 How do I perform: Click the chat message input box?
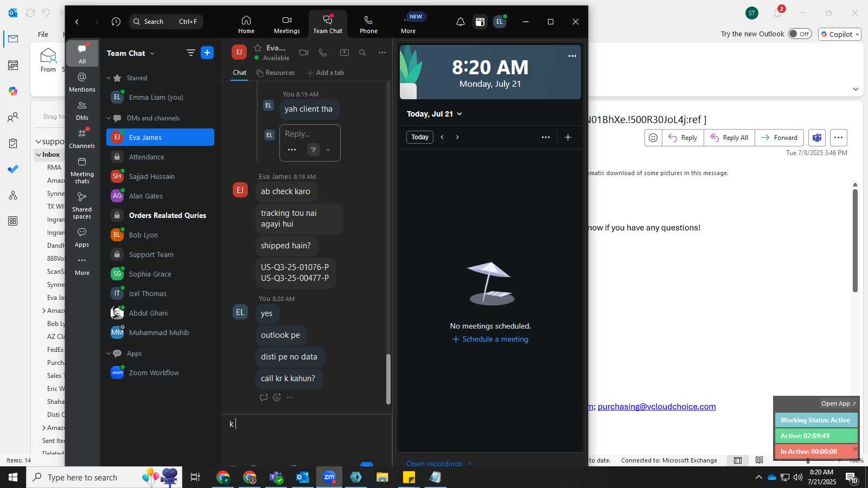pyautogui.click(x=307, y=424)
